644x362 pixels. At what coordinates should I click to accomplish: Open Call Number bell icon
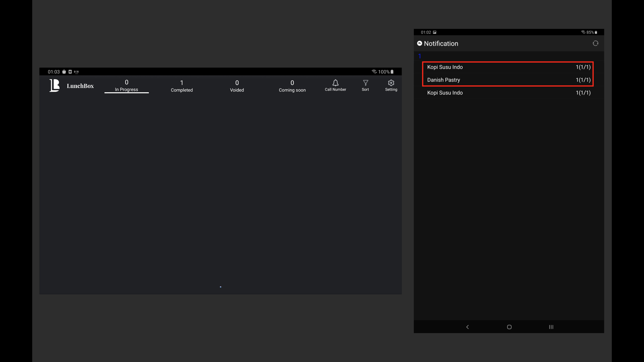(335, 83)
